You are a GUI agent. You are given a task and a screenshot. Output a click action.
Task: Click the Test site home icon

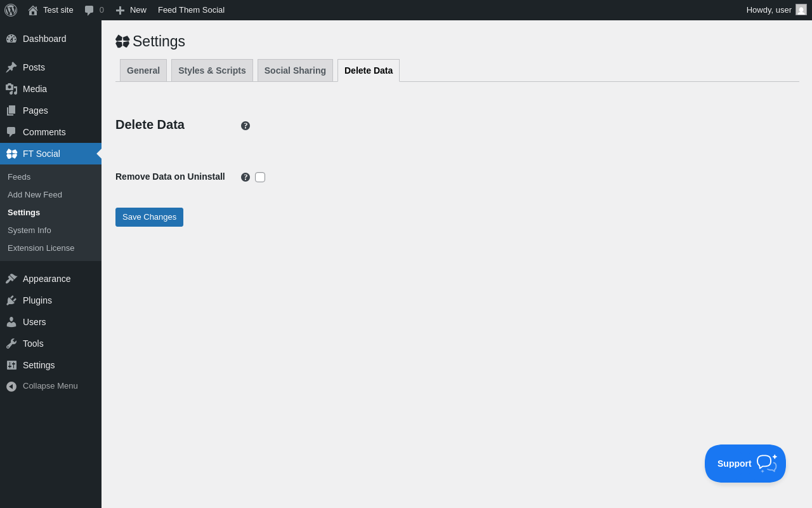tap(33, 10)
